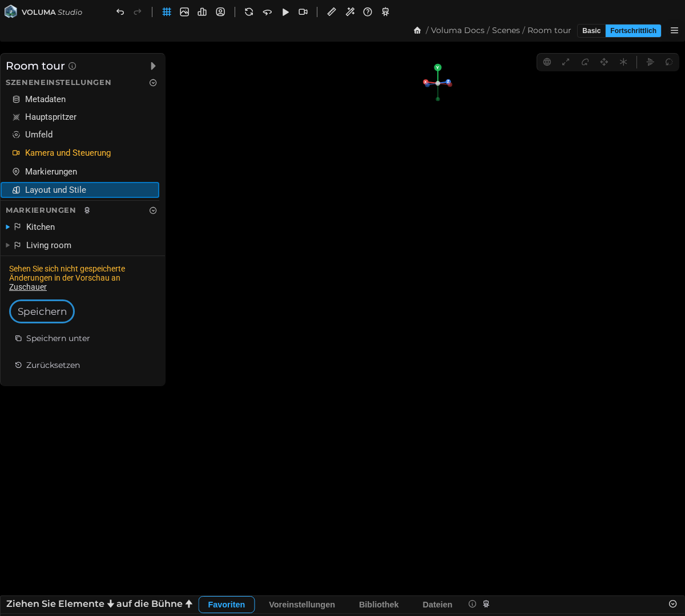This screenshot has height=616, width=685.
Task: Click the Speichern button
Action: click(42, 311)
